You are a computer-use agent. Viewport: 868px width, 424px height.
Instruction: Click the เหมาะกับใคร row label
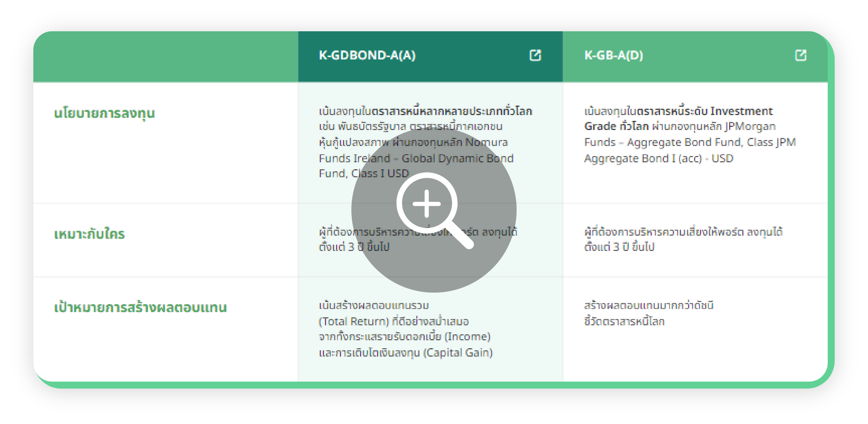89,234
